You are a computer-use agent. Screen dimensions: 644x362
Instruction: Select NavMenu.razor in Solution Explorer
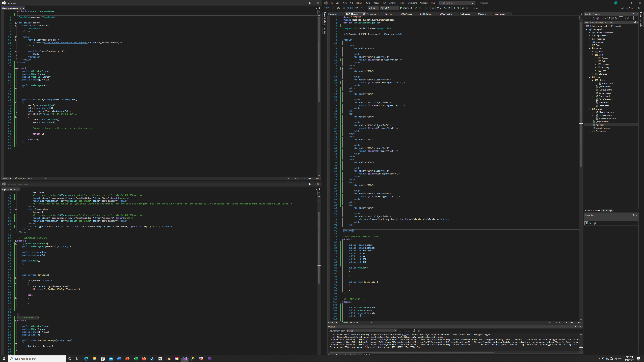605,115
